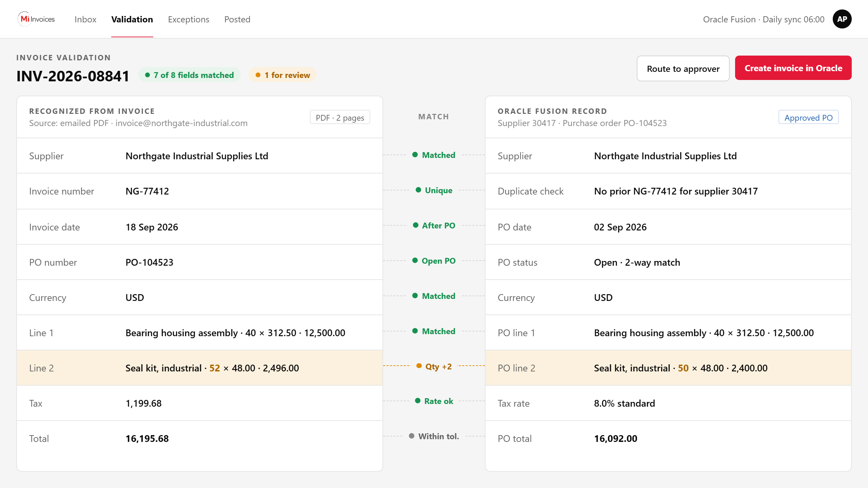Click Create invoice in Oracle

[x=793, y=68]
